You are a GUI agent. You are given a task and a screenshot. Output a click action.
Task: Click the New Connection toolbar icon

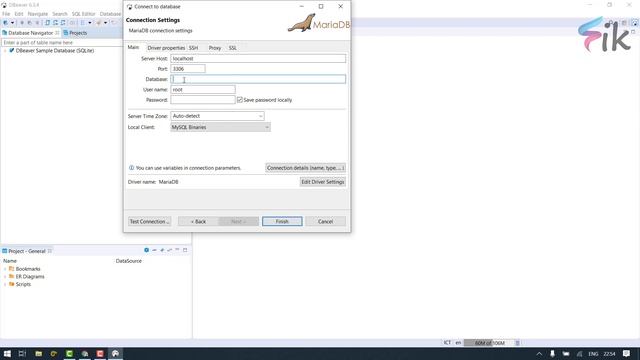coord(6,23)
